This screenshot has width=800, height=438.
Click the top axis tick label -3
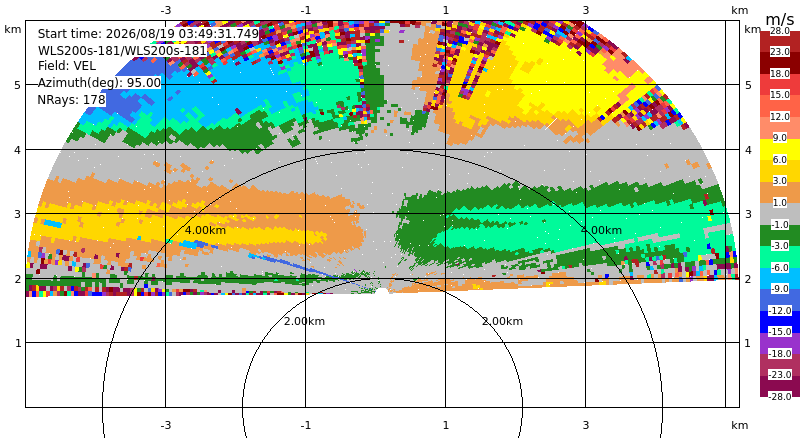[x=165, y=10]
